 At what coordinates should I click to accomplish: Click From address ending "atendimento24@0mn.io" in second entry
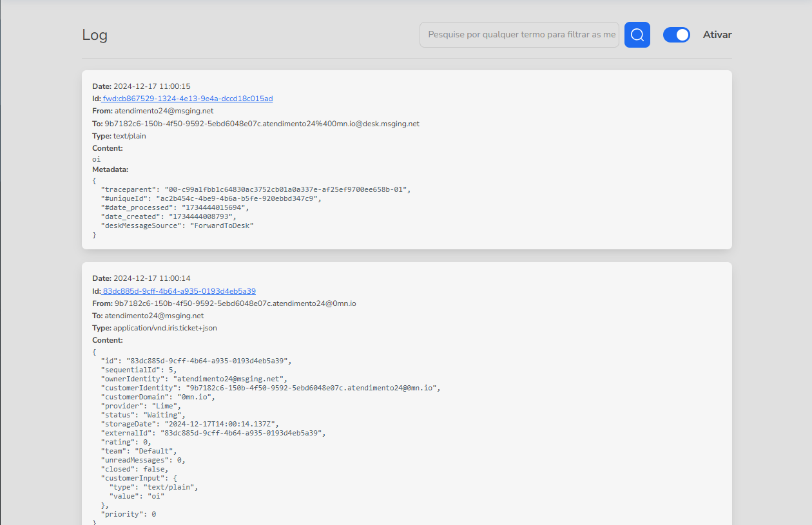coord(235,303)
